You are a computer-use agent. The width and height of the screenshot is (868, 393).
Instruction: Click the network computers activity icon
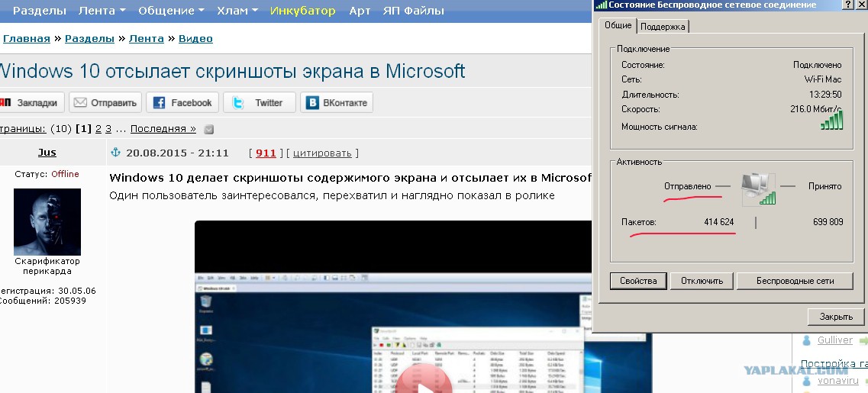758,188
